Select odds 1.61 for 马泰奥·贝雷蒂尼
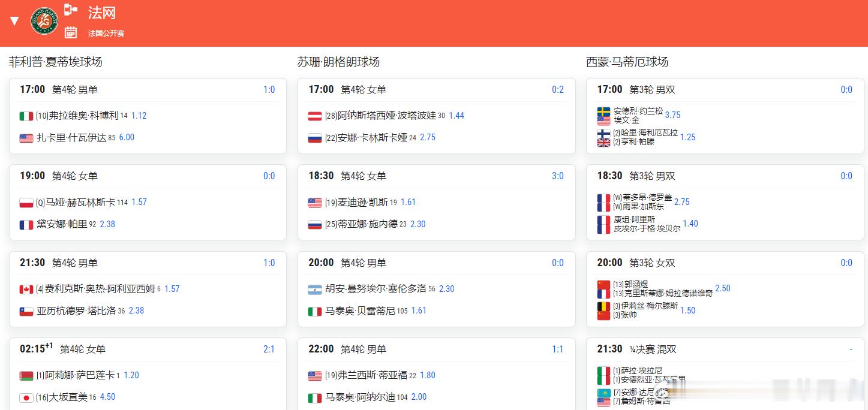Image resolution: width=868 pixels, height=410 pixels. point(419,310)
